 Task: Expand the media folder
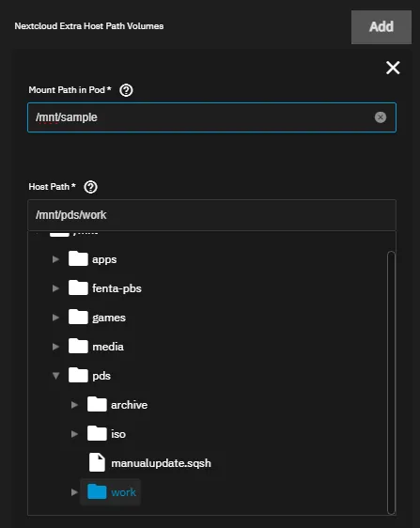[x=55, y=347]
